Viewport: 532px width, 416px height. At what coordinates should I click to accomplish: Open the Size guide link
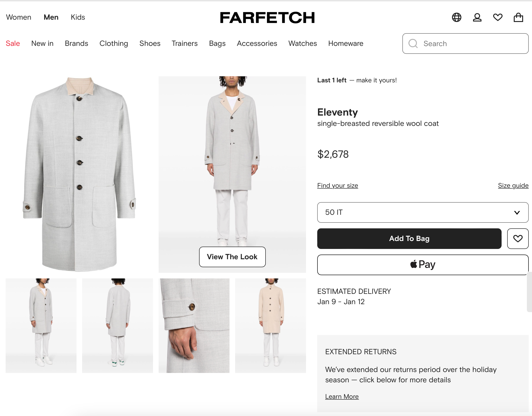click(x=513, y=185)
